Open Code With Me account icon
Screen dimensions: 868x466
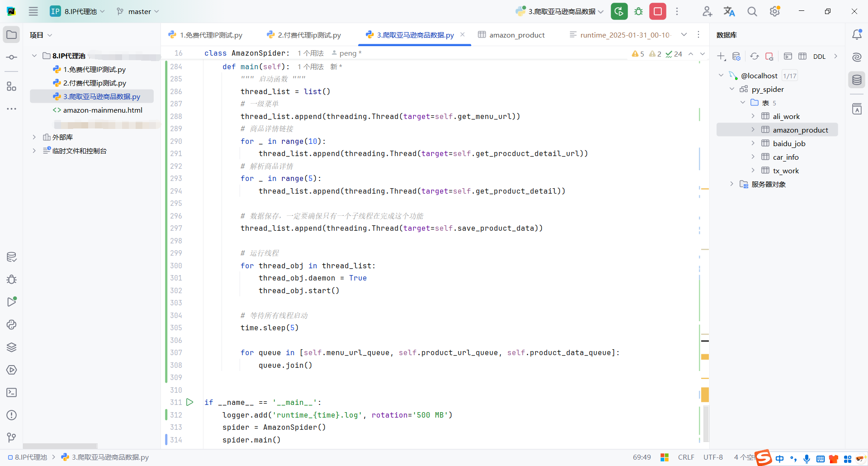[x=707, y=11]
